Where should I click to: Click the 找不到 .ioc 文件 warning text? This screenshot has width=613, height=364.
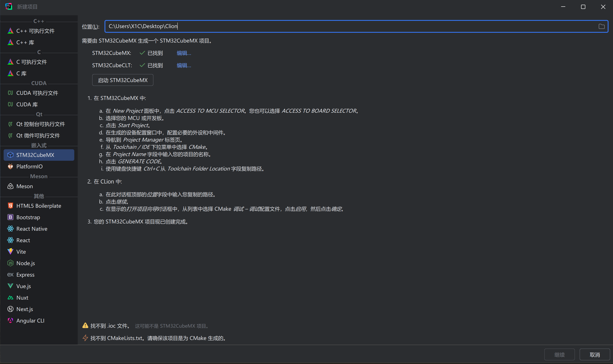coord(110,326)
